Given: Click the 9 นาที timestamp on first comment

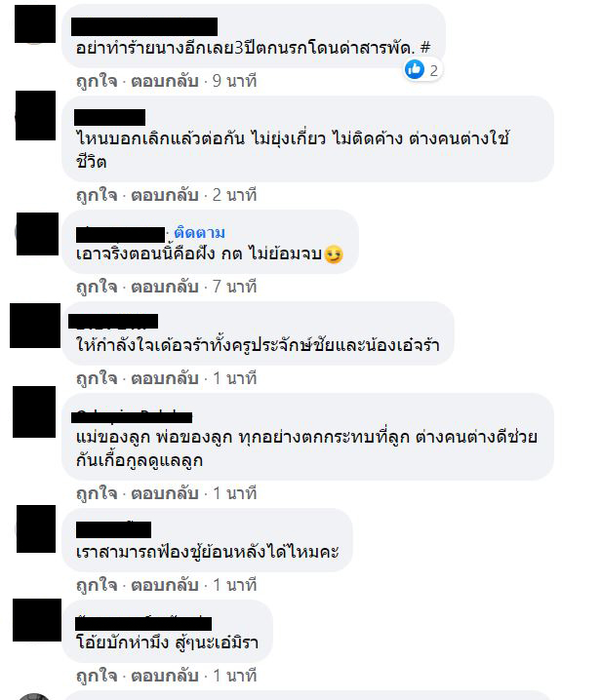Looking at the screenshot, I should [x=234, y=81].
